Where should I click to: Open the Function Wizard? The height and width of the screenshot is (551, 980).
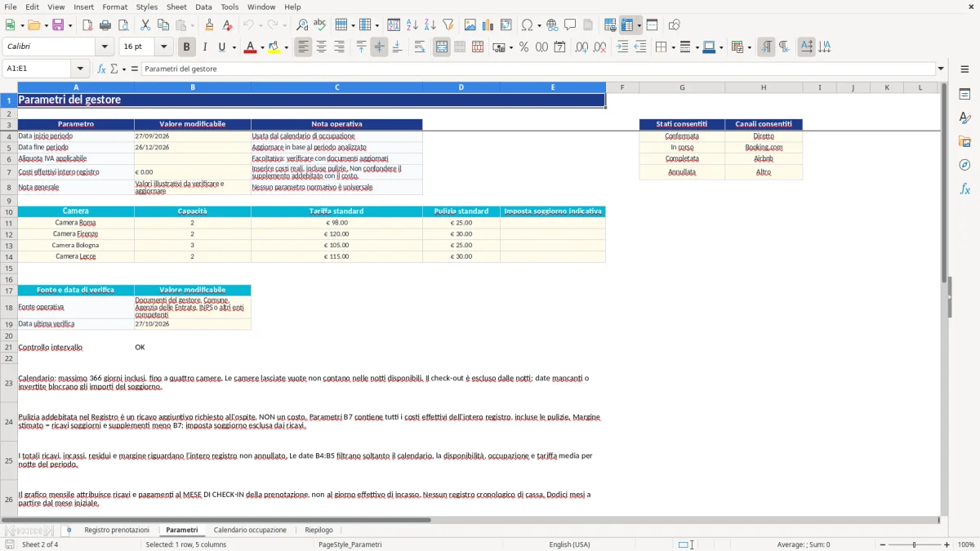pos(101,69)
